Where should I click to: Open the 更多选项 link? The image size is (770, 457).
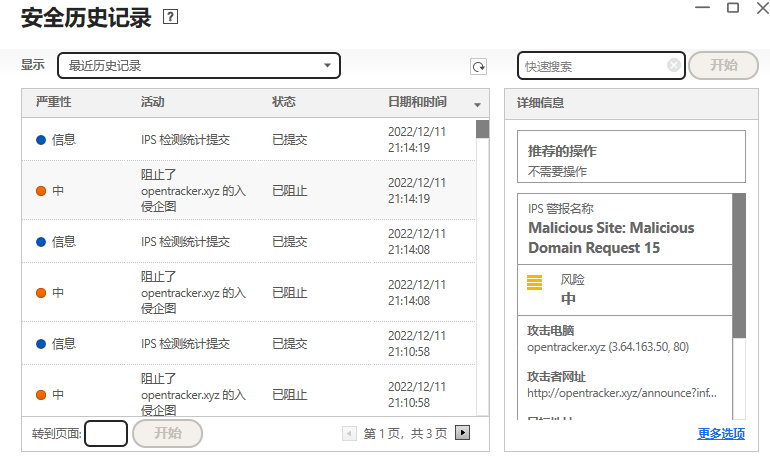click(721, 433)
